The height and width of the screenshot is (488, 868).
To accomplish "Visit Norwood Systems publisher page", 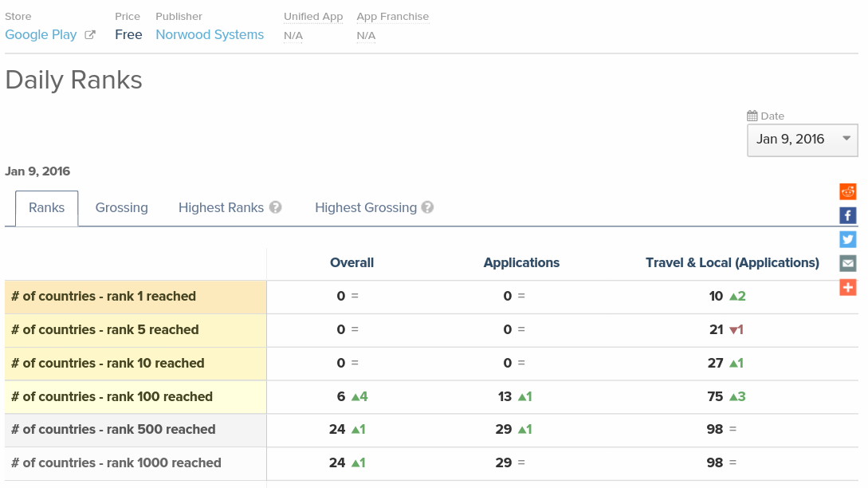I will click(x=210, y=35).
